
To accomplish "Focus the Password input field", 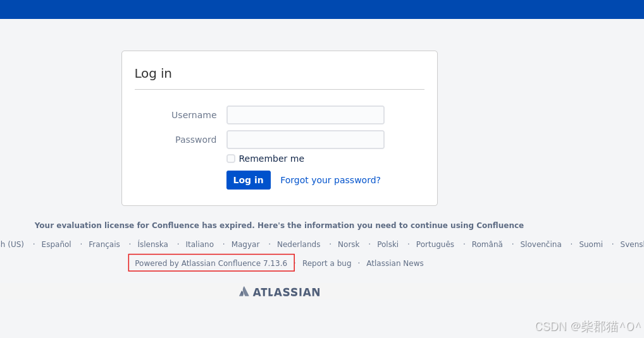I will (305, 140).
